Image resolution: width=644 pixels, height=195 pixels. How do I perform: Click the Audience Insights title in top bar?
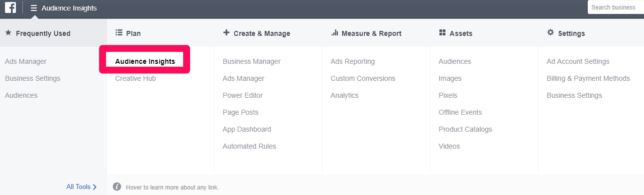coord(69,8)
